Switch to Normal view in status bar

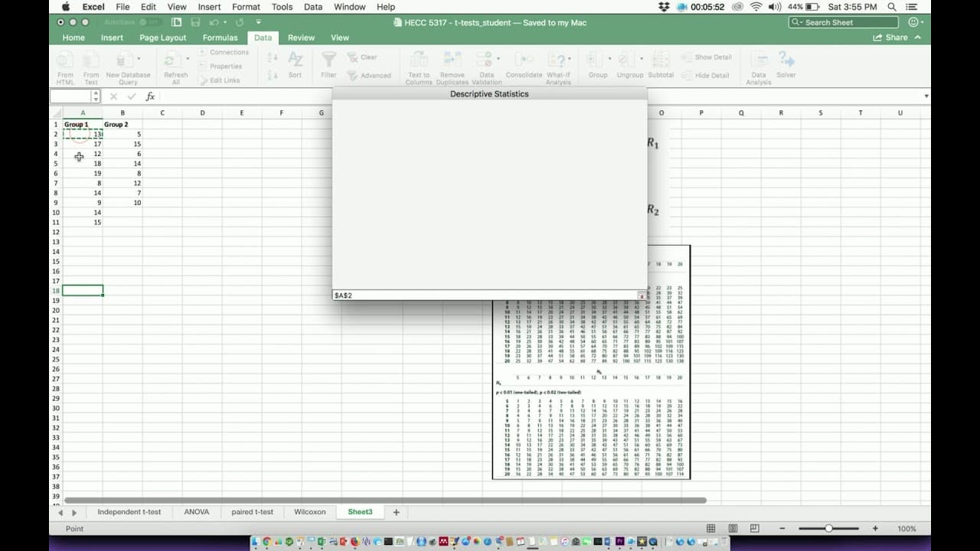[x=711, y=529]
